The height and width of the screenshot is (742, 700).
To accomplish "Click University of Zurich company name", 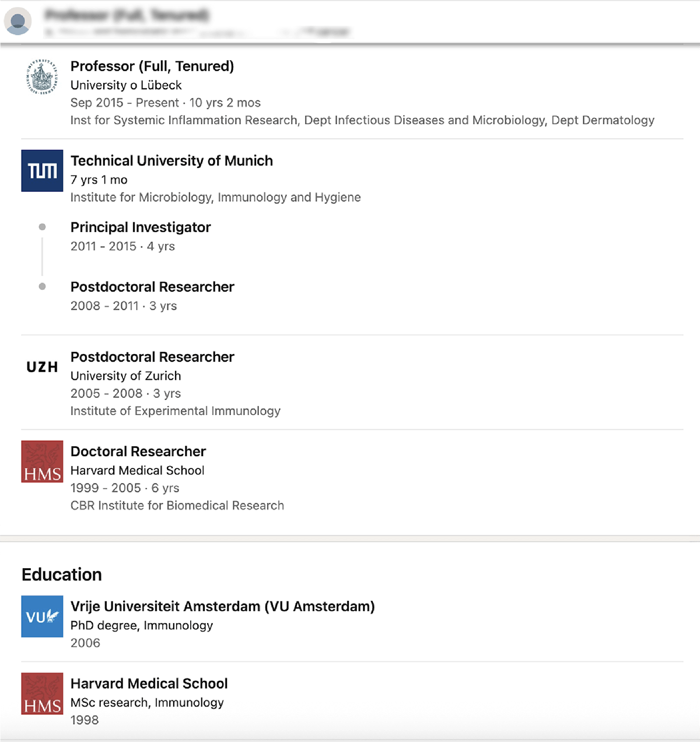I will tap(125, 376).
